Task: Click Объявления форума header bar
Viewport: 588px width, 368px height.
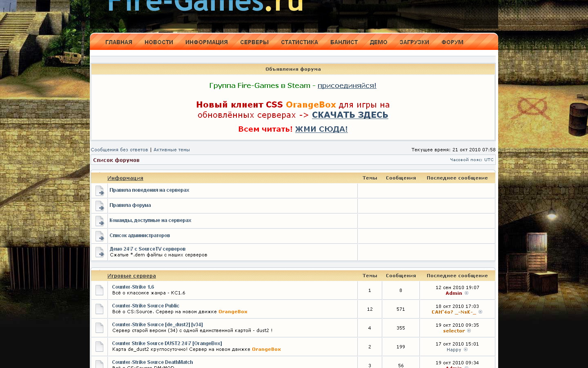Action: 293,69
